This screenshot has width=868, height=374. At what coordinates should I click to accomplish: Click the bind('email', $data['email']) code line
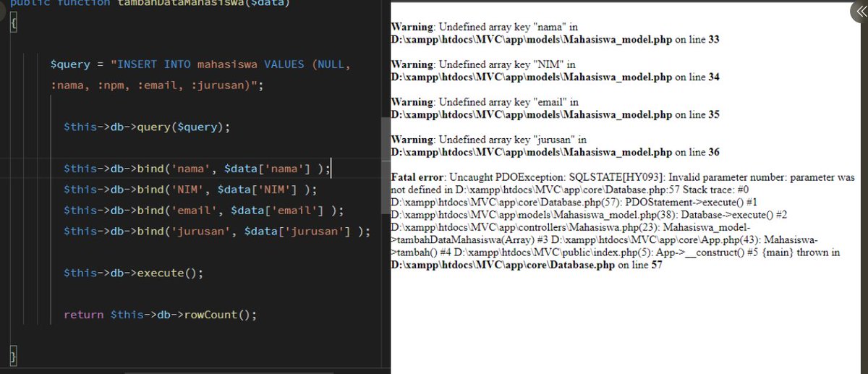coord(204,211)
